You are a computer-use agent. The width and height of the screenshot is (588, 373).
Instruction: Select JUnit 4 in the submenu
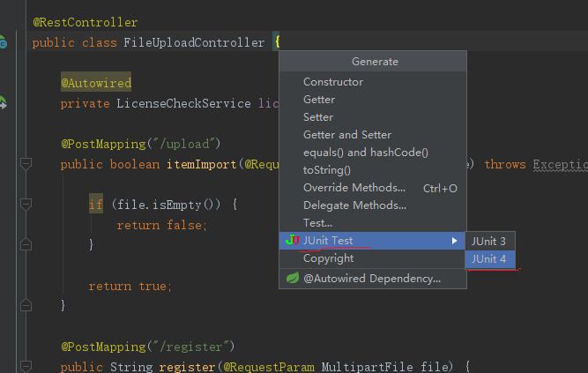[490, 259]
